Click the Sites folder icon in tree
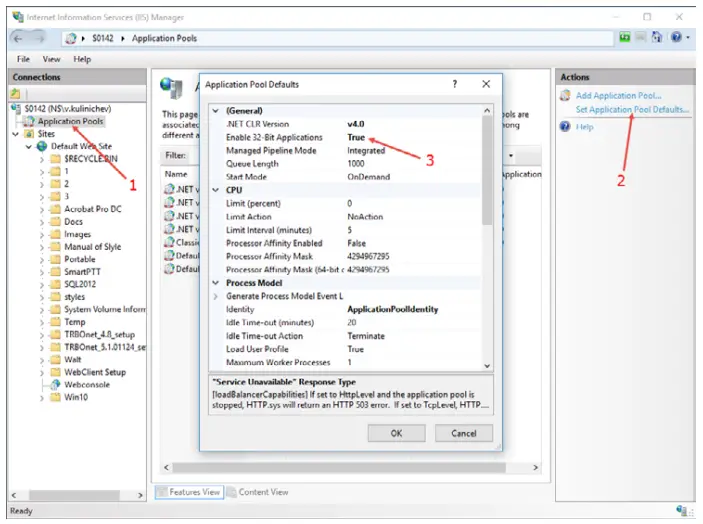Image resolution: width=703 pixels, height=524 pixels. pos(29,134)
